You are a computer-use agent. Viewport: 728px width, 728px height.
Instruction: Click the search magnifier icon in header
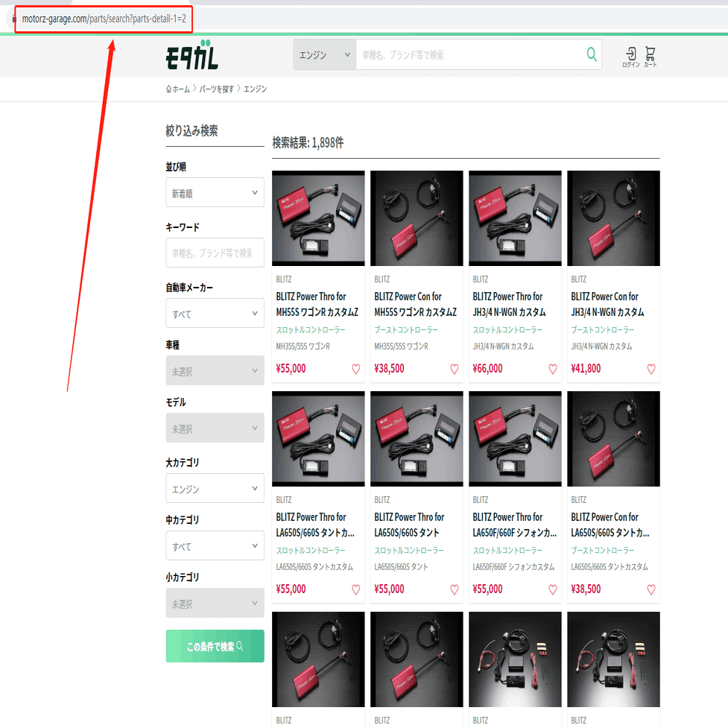592,55
